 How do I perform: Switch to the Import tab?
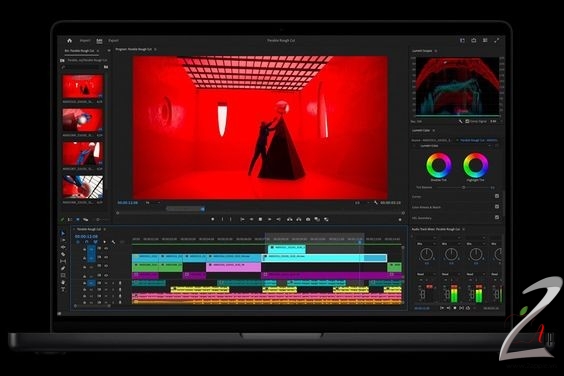[85, 41]
